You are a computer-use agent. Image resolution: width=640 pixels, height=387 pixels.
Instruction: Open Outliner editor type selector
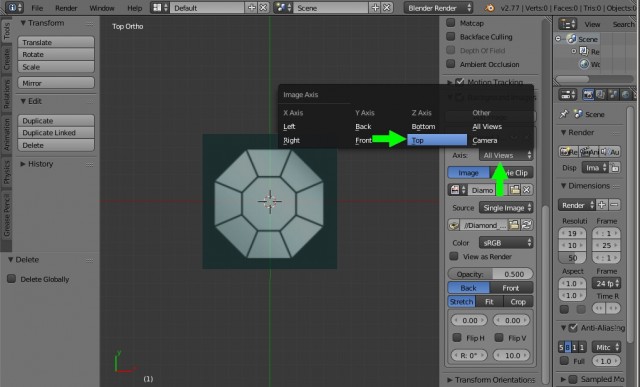pyautogui.click(x=567, y=24)
